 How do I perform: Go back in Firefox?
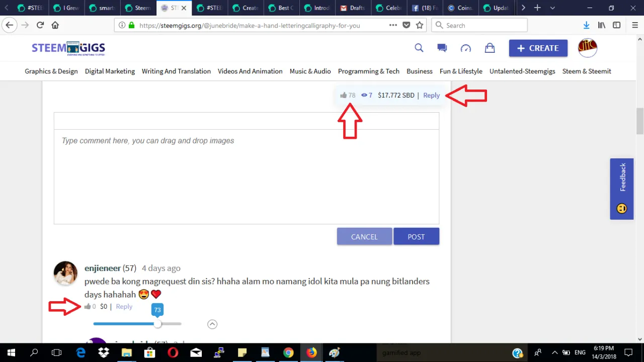pos(9,25)
